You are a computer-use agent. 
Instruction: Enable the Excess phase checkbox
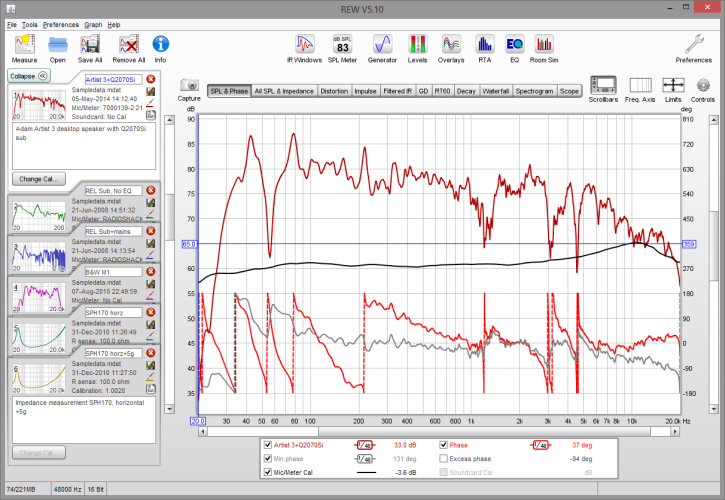tap(445, 458)
